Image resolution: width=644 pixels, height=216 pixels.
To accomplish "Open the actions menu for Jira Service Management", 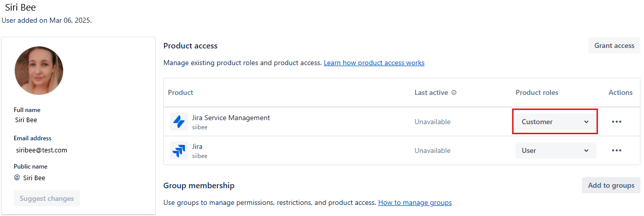I will tap(616, 122).
